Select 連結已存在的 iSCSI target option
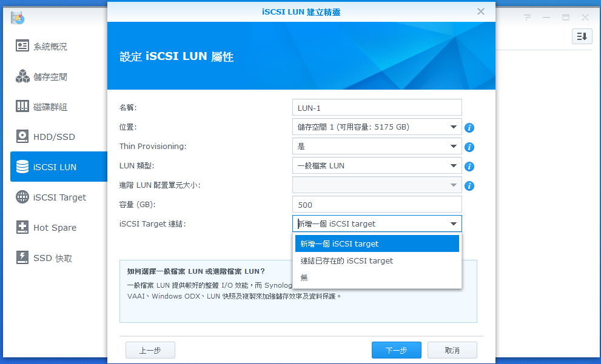601x364 pixels. pos(377,260)
